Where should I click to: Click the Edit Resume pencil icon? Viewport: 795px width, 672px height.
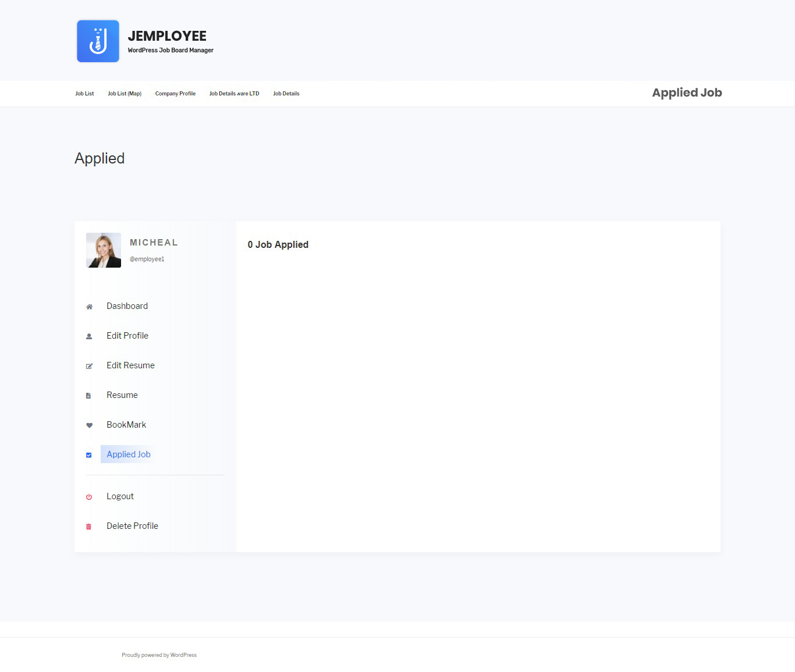(89, 366)
